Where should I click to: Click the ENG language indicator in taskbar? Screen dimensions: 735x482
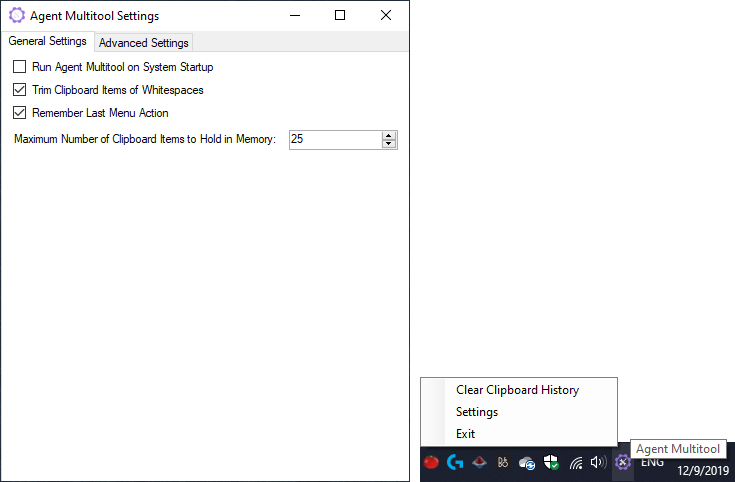(x=652, y=463)
